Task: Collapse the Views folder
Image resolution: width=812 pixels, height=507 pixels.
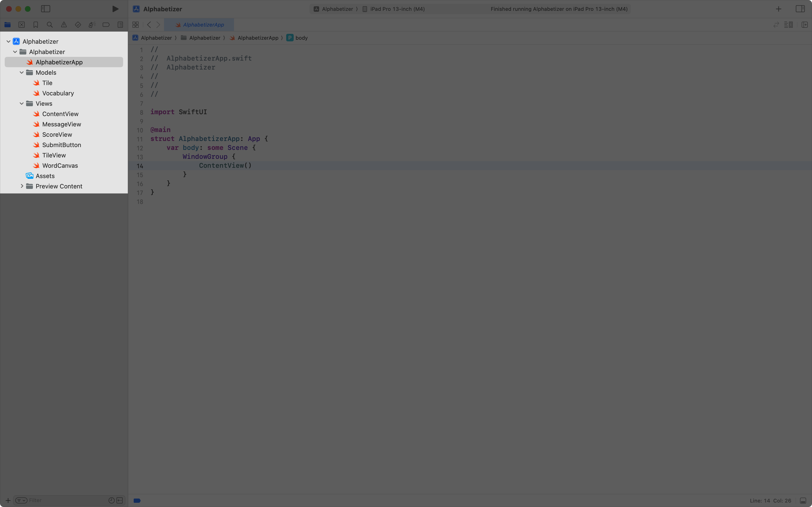Action: [x=22, y=103]
